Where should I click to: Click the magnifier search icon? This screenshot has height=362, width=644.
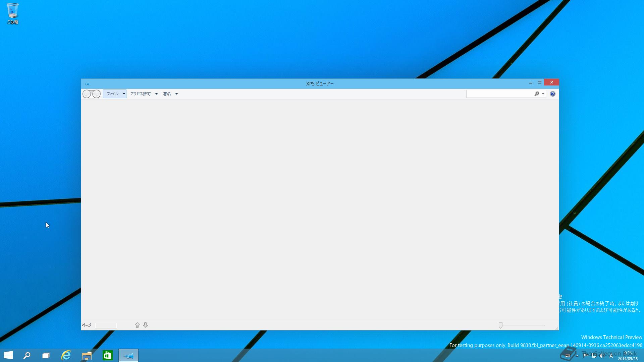[x=537, y=94]
